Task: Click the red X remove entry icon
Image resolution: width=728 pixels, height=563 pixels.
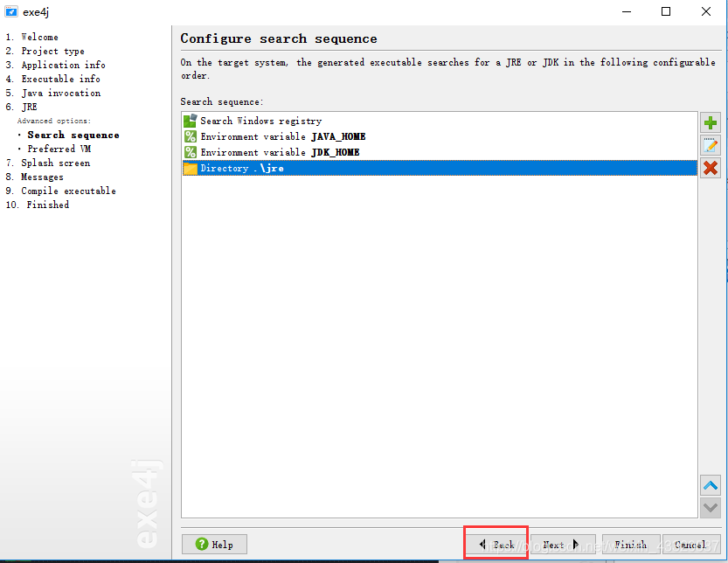Action: point(710,168)
